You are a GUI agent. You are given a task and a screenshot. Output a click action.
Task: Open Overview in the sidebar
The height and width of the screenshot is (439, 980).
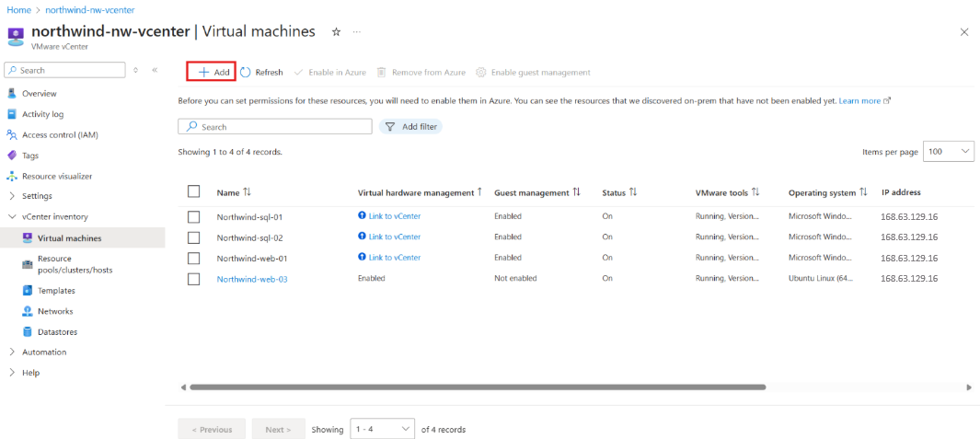40,93
